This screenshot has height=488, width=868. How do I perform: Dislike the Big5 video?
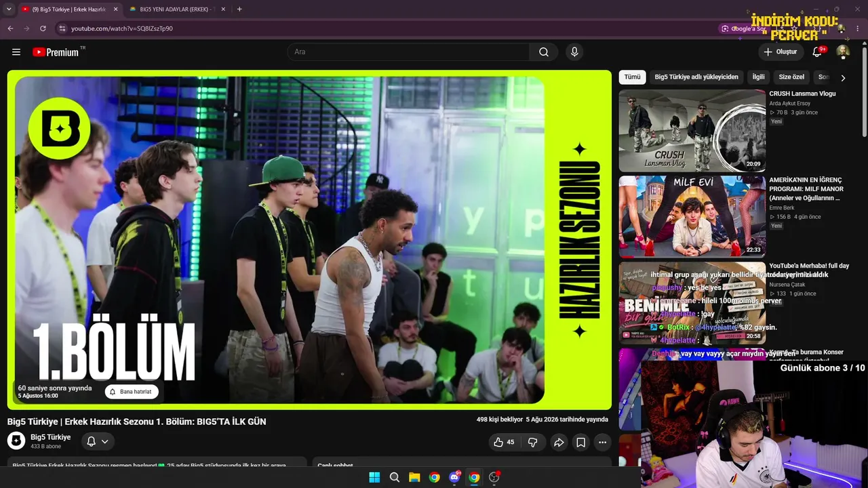[x=533, y=442]
